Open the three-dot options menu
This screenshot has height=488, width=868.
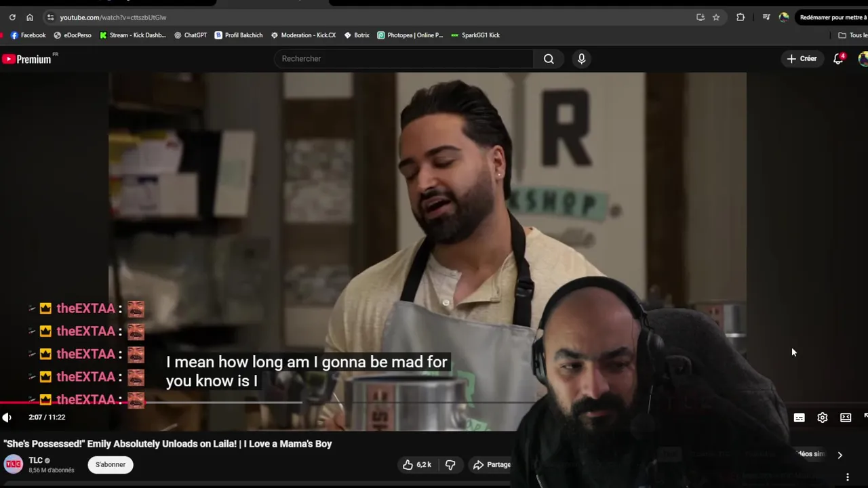pyautogui.click(x=847, y=477)
